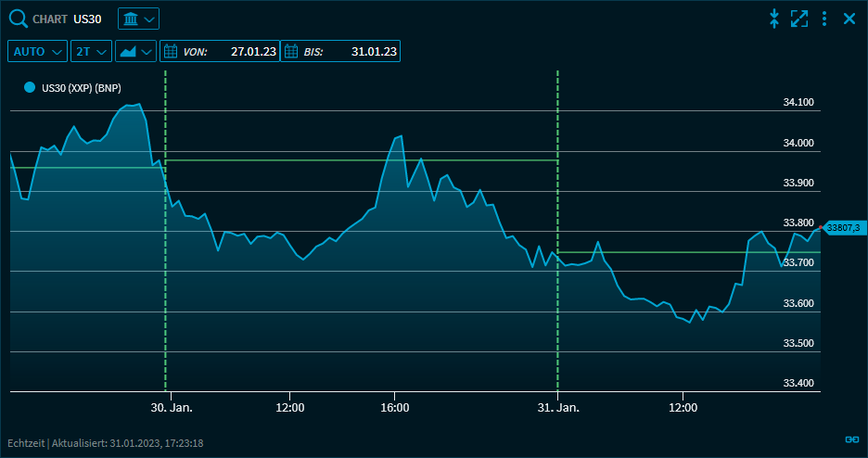The width and height of the screenshot is (868, 458).
Task: Click the current price tag 33807,3
Action: (x=843, y=227)
